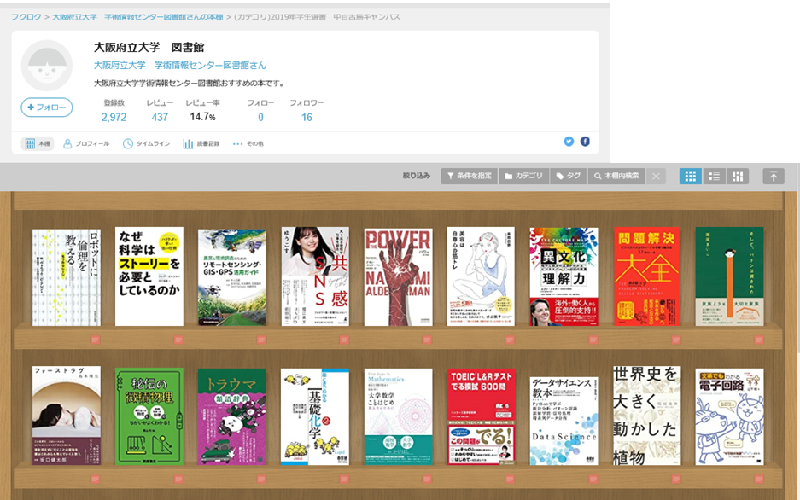Open the woman-sketch illustrated book cover
Screen dimensions: 800x500
[481, 277]
